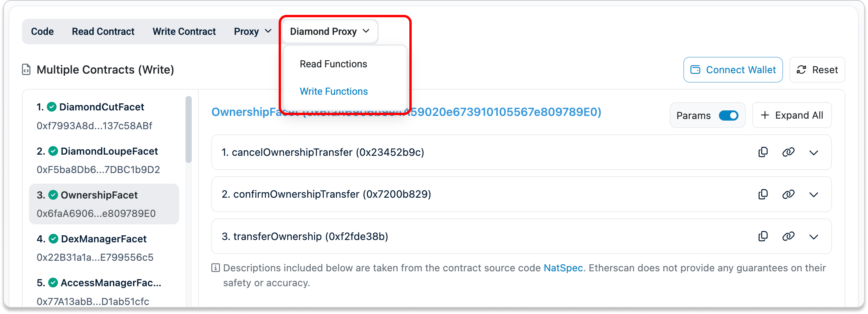This screenshot has height=314, width=868.
Task: Click the facet list vertical scrollbar
Action: coord(189,129)
